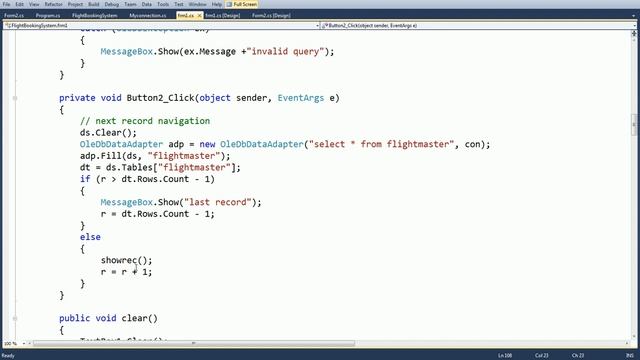The width and height of the screenshot is (640, 360).
Task: Click the "last record" string
Action: [x=218, y=202]
